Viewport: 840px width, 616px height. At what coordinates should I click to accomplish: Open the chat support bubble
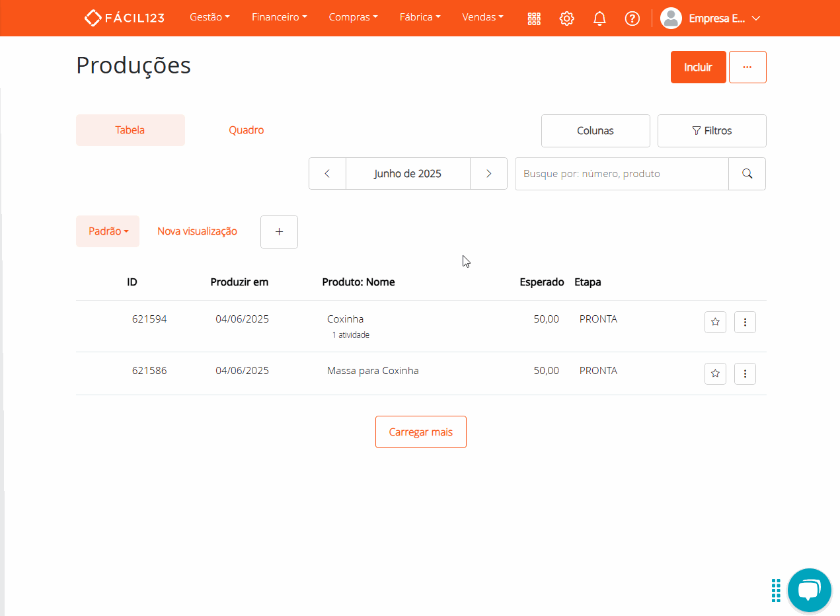(x=809, y=590)
